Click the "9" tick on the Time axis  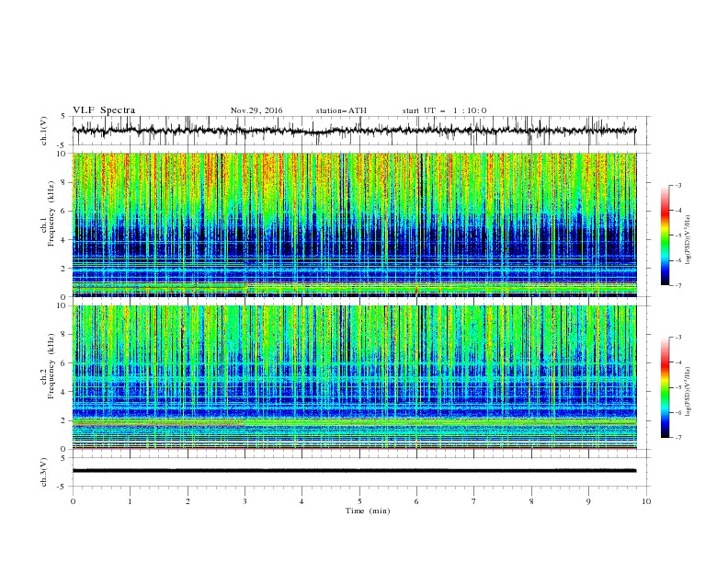pyautogui.click(x=588, y=501)
